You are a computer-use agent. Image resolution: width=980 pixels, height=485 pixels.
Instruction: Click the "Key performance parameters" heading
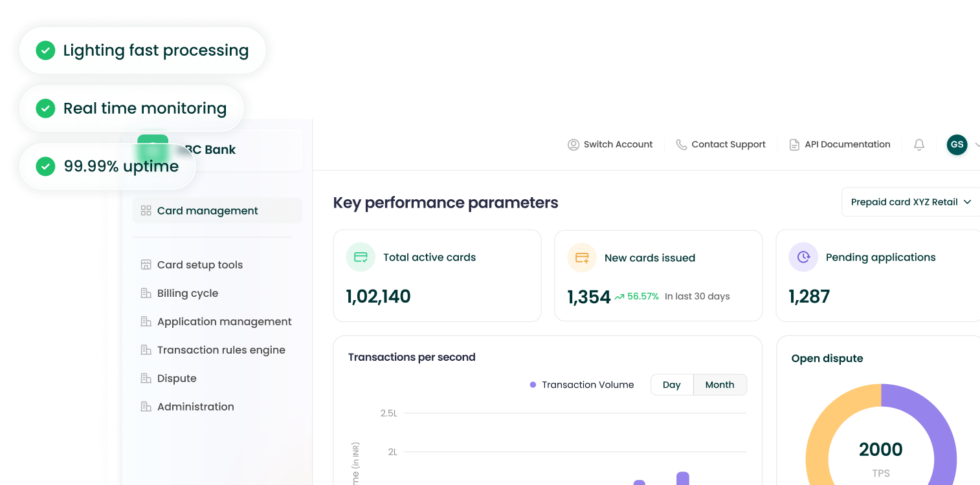tap(445, 203)
